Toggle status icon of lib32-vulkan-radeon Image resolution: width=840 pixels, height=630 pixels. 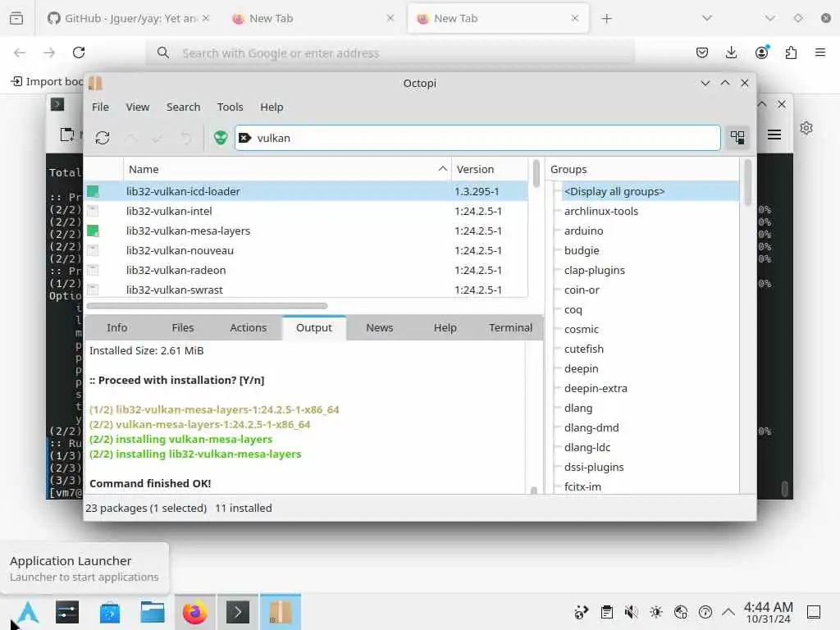click(x=94, y=270)
